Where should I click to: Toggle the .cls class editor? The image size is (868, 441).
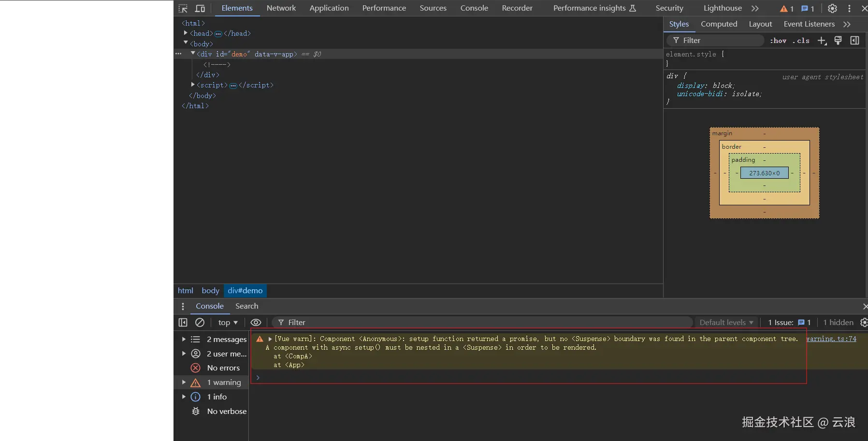pos(801,41)
